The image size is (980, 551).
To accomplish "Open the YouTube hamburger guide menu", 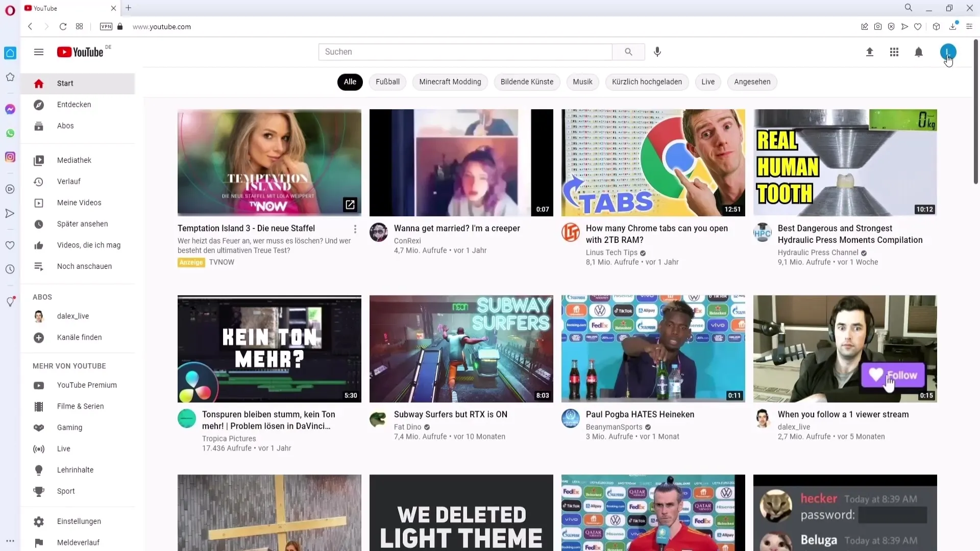I will click(39, 52).
